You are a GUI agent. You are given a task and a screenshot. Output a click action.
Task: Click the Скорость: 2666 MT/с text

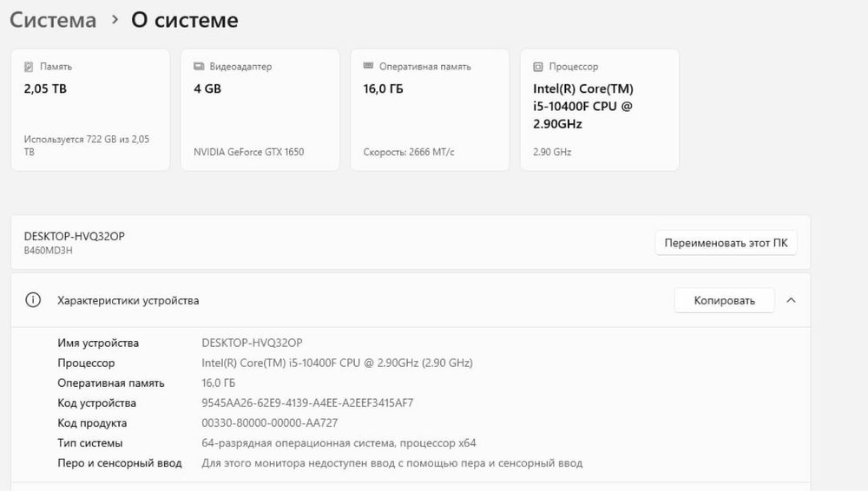pos(409,152)
